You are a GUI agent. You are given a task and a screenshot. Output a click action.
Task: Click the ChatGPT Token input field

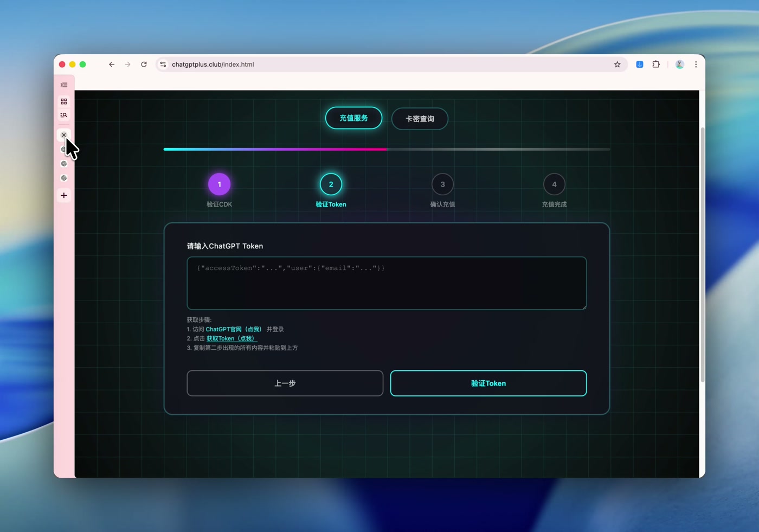(x=387, y=283)
